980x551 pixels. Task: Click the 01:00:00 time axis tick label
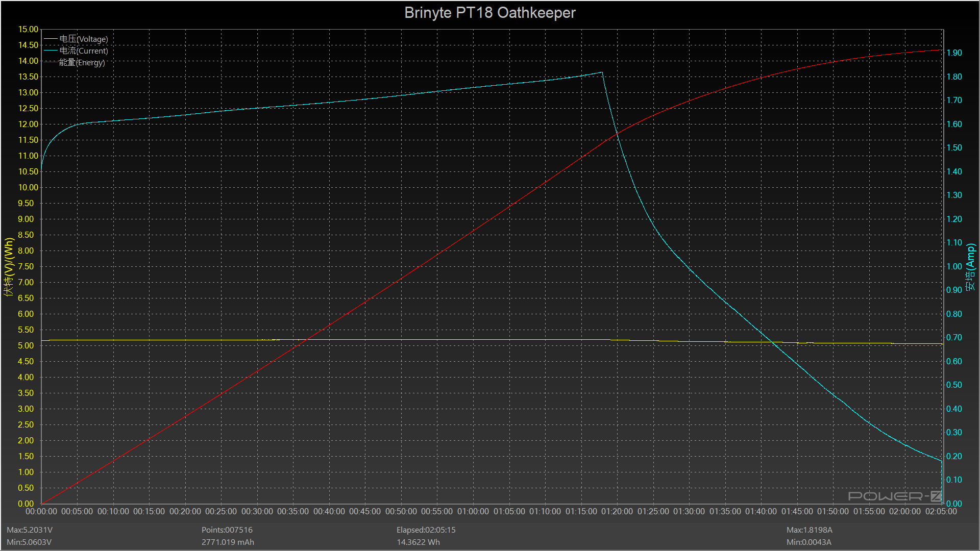[x=473, y=511]
